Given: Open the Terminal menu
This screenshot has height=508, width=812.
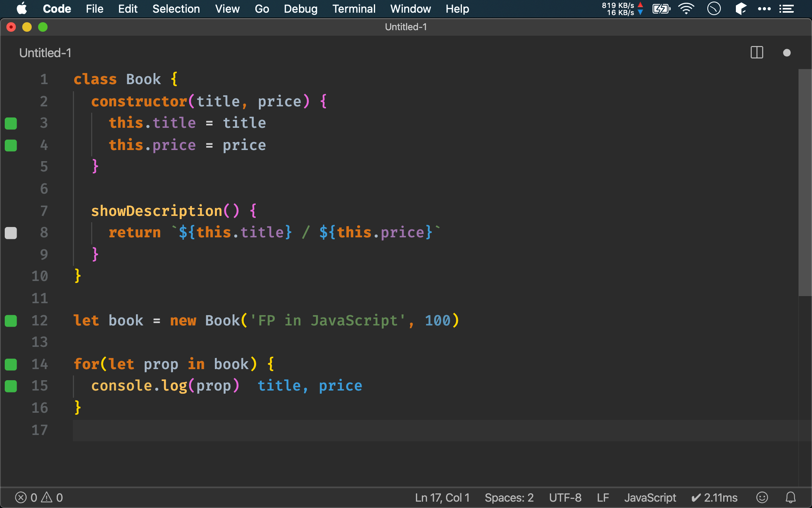Looking at the screenshot, I should pos(354,8).
